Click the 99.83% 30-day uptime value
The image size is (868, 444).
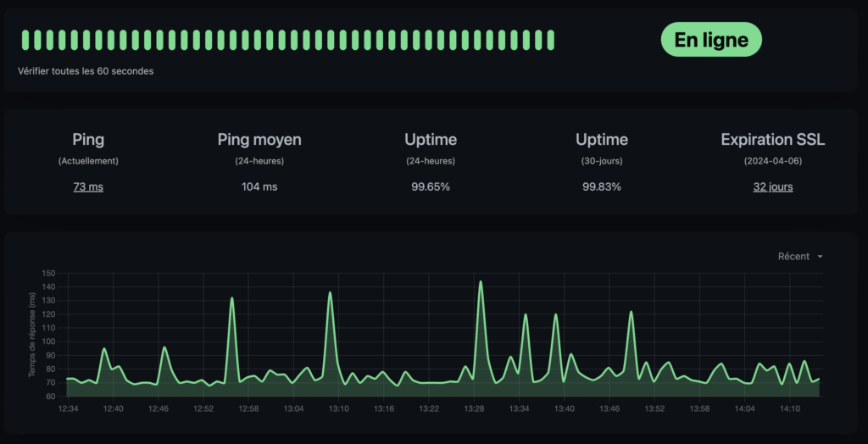coord(602,187)
